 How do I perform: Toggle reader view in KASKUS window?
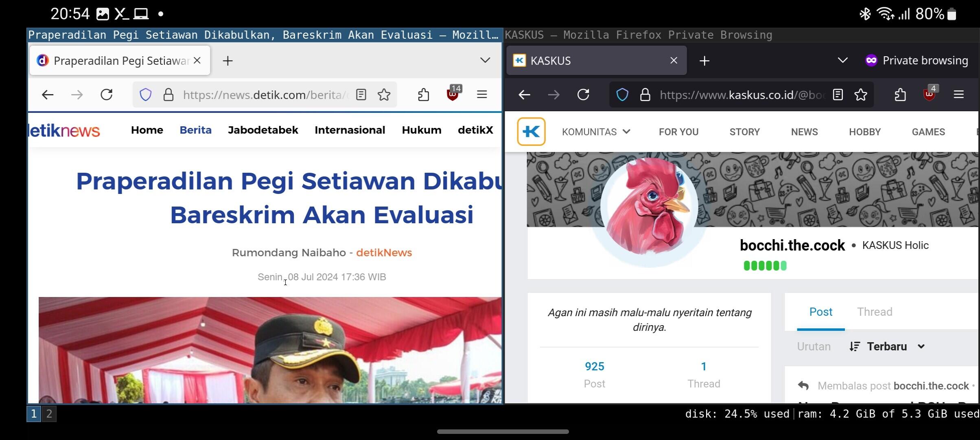838,95
